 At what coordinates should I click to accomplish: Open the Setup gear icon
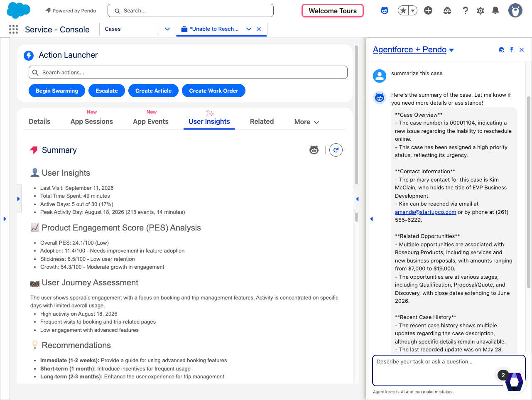pos(481,10)
